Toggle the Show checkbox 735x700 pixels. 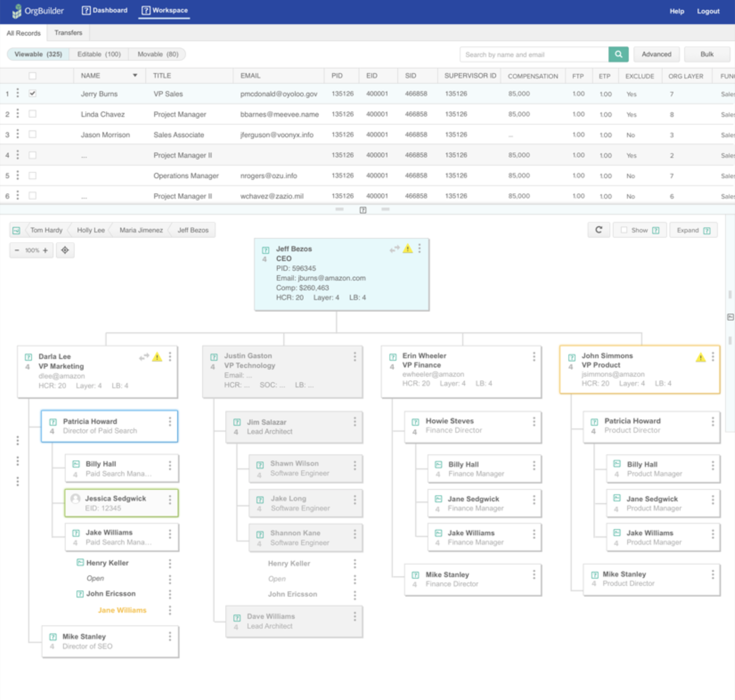click(624, 230)
